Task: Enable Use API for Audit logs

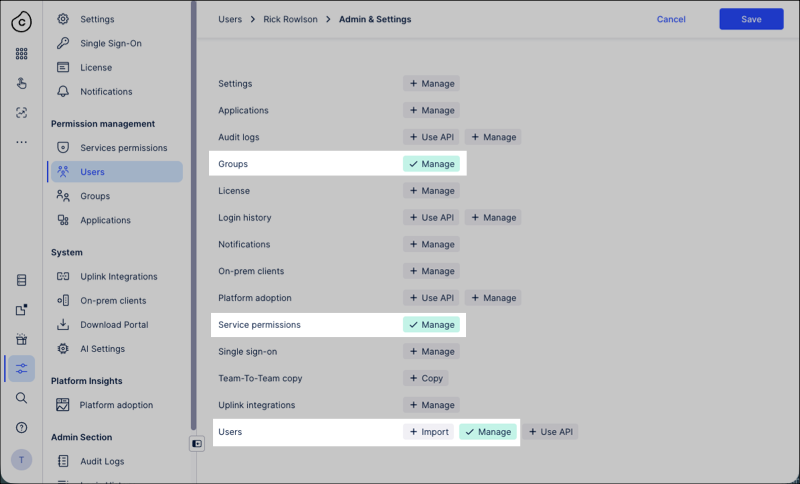Action: click(x=431, y=137)
